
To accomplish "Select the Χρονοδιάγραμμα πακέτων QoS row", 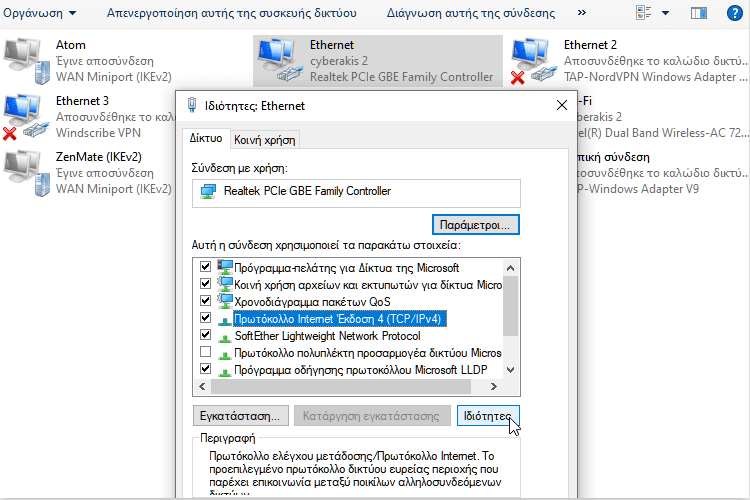I will click(312, 302).
